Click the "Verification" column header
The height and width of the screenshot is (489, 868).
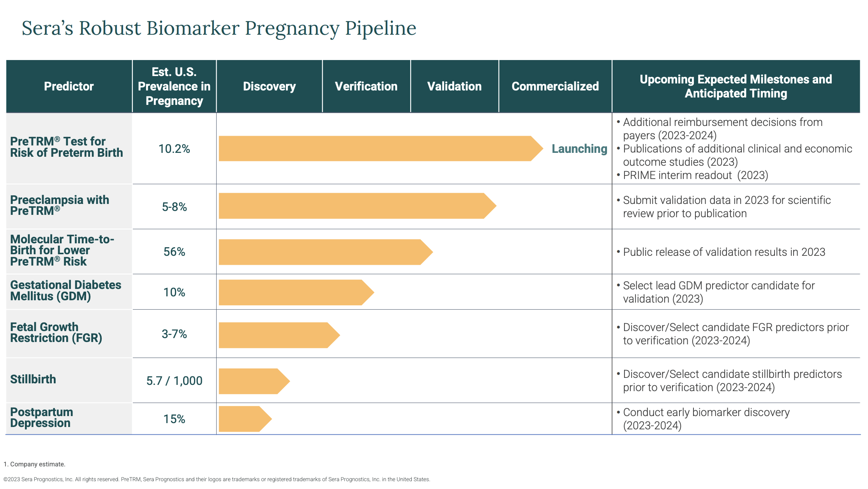366,86
